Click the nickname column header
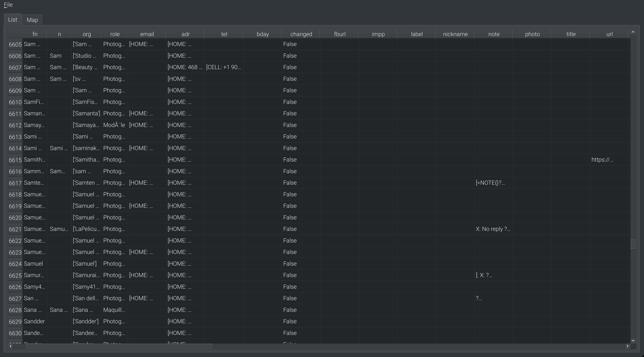644x357 pixels. pos(455,34)
